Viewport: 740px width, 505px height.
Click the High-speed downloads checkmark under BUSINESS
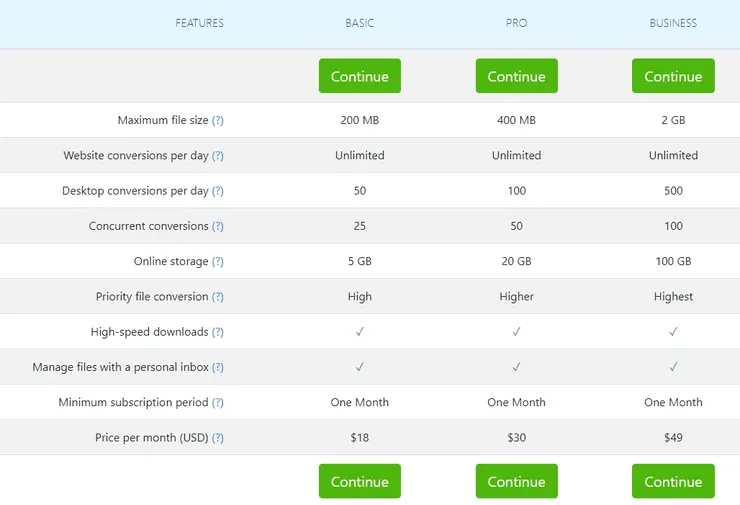pyautogui.click(x=673, y=332)
